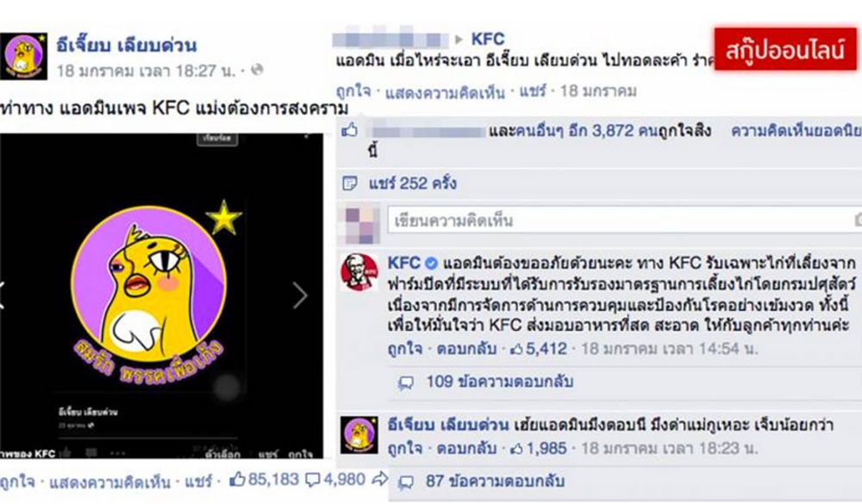The width and height of the screenshot is (862, 504).
Task: Click the share arrow icon below the photo
Action: tap(379, 479)
